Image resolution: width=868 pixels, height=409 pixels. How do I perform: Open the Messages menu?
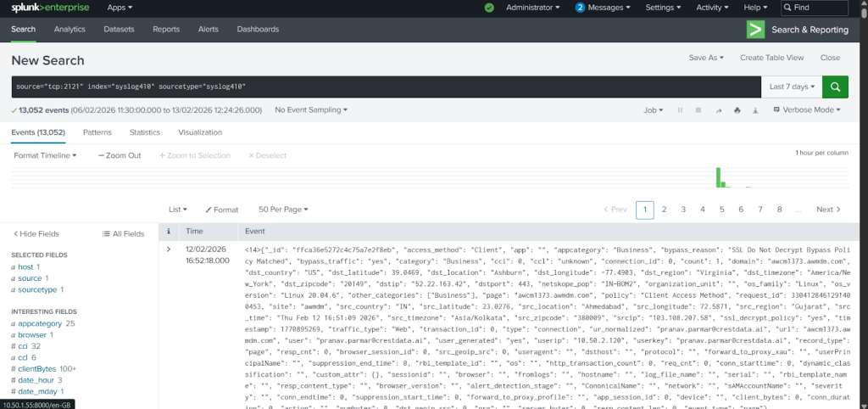[603, 8]
